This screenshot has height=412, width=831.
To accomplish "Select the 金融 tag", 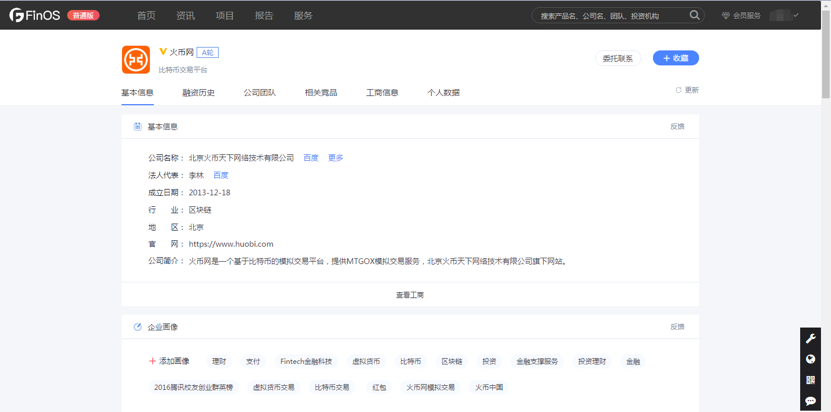I will point(633,362).
